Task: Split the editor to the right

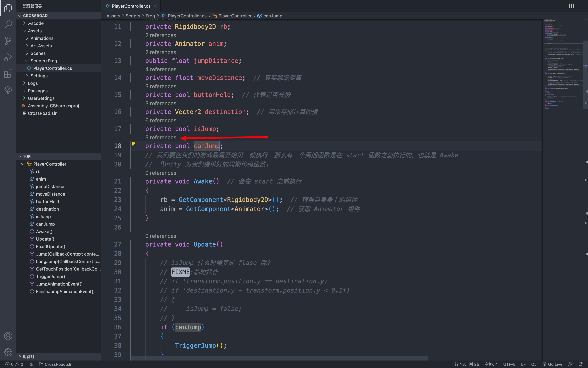Action: (571, 6)
